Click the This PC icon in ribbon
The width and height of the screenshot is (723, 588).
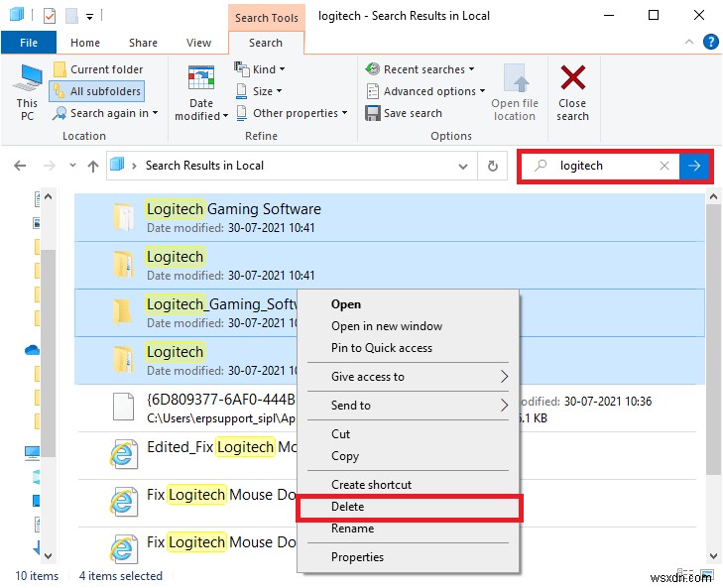[x=27, y=79]
